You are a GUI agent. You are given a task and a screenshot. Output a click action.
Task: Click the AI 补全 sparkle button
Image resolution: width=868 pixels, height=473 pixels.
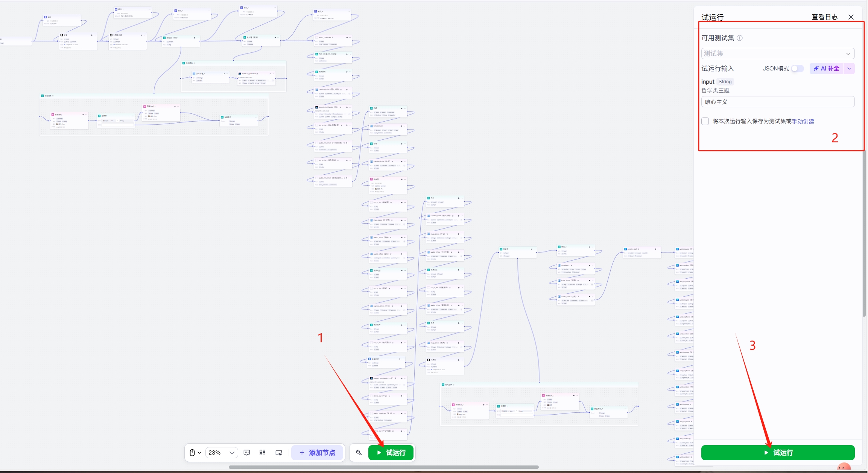pyautogui.click(x=827, y=69)
